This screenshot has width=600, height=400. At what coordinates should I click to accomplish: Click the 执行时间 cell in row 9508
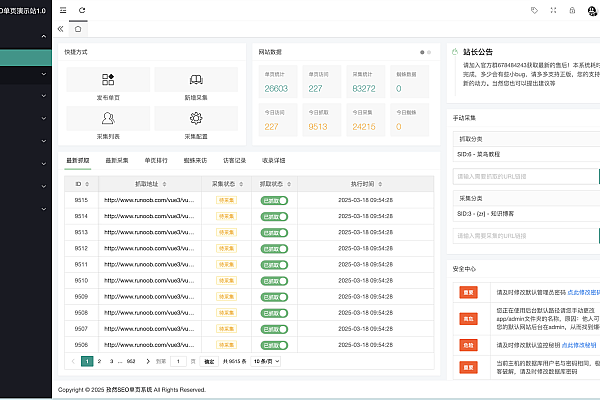tap(365, 313)
